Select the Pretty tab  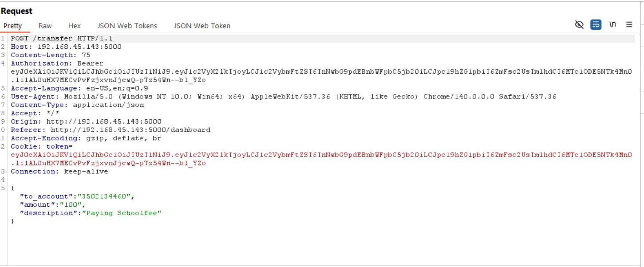(12, 26)
